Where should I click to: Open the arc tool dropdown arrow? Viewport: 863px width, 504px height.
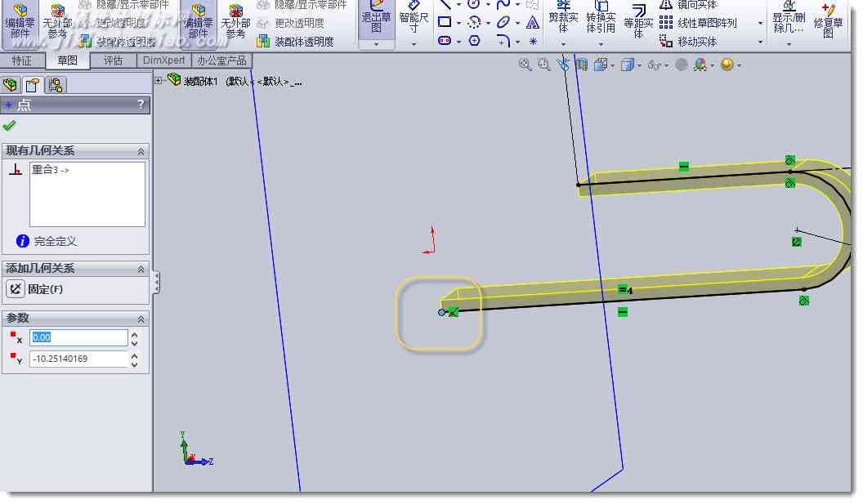pyautogui.click(x=488, y=23)
